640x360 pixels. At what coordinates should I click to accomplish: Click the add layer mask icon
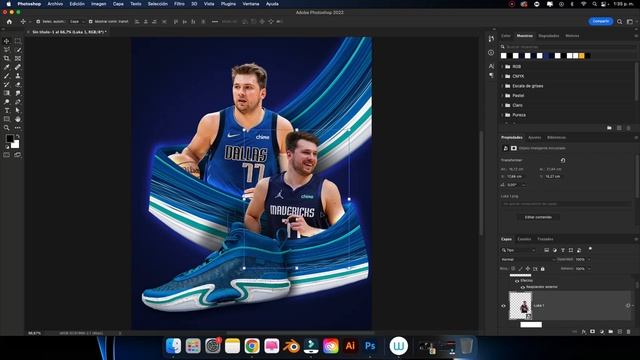[x=593, y=332]
